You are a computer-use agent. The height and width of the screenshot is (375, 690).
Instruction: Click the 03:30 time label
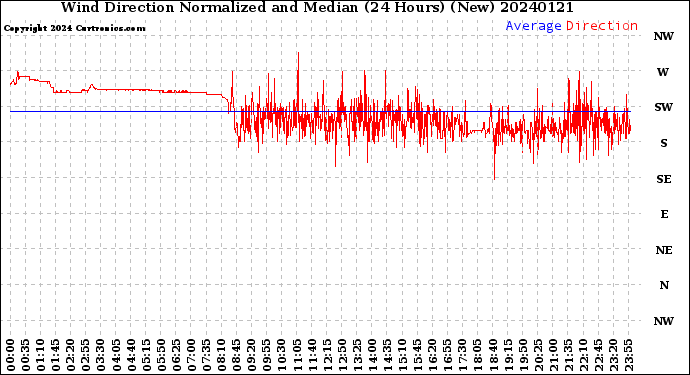point(100,355)
